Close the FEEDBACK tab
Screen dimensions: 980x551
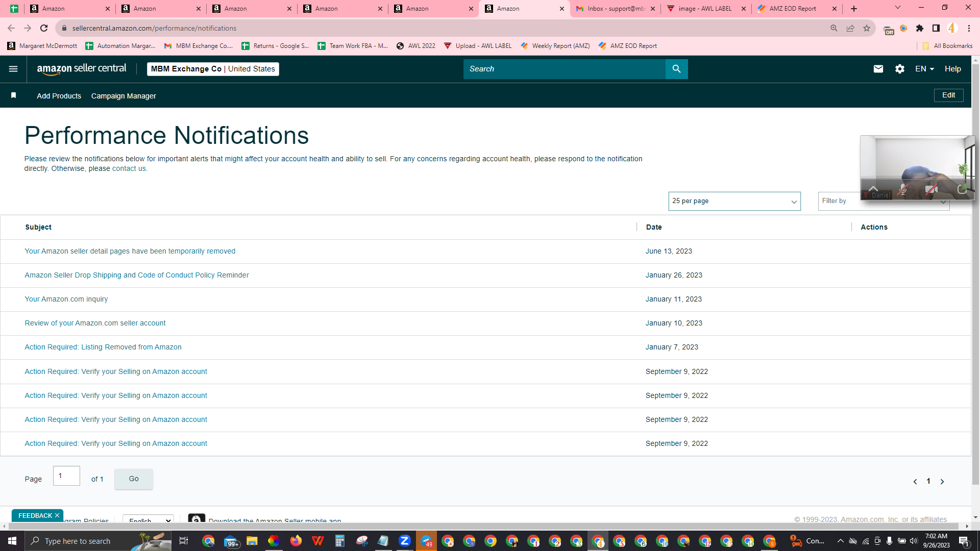57,516
